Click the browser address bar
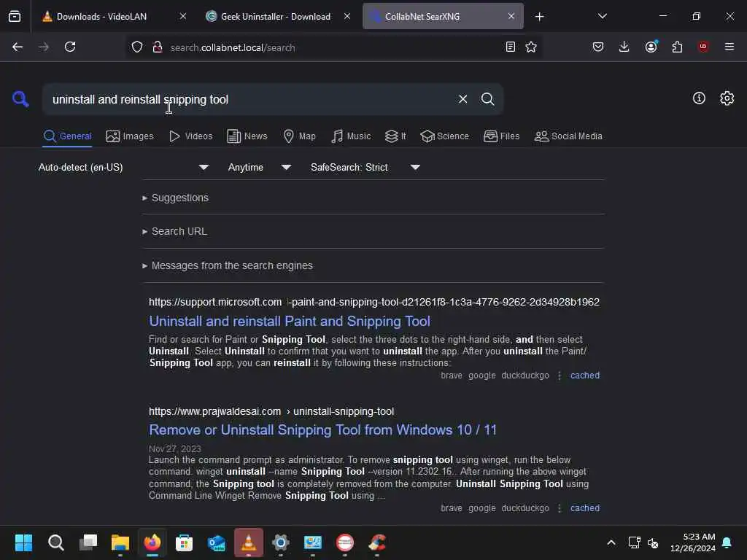 [x=333, y=47]
